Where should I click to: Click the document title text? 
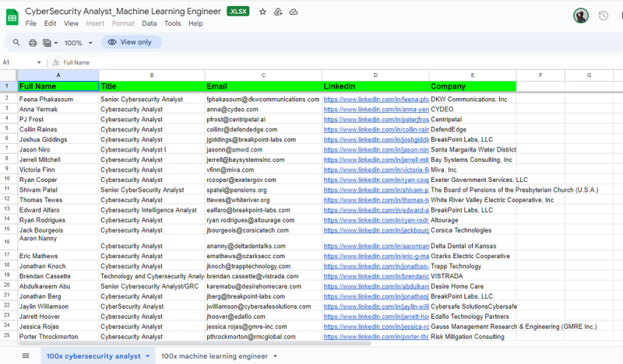(123, 11)
